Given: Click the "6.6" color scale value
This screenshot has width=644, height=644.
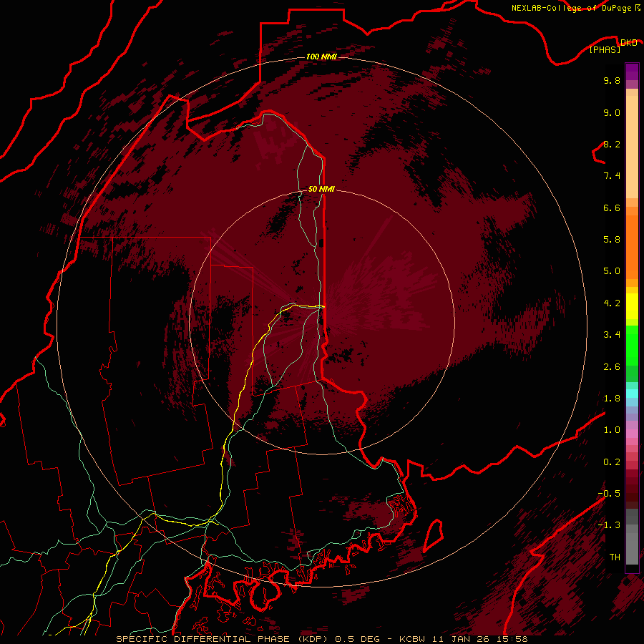Looking at the screenshot, I should (612, 208).
